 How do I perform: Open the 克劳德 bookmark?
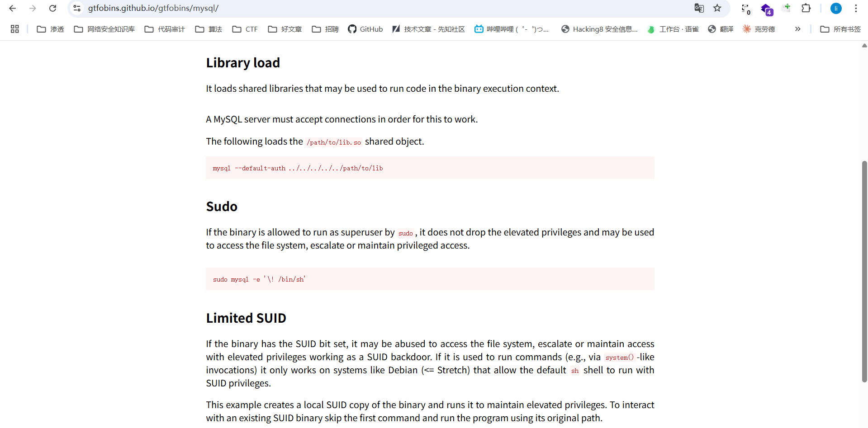pyautogui.click(x=759, y=29)
